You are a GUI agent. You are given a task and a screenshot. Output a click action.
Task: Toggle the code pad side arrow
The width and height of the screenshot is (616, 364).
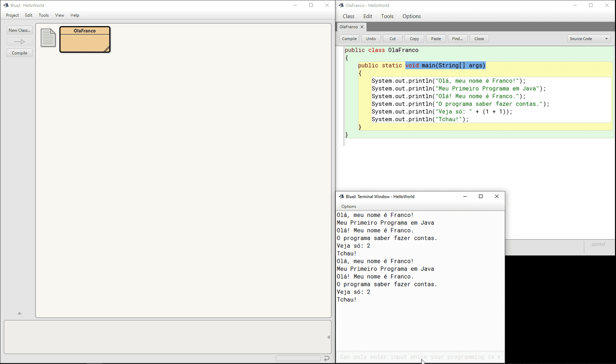[328, 337]
